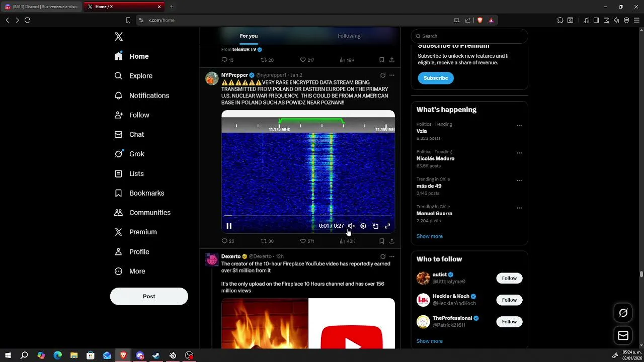Switch to the Discord browser tab
Viewport: 644px width, 362px height.
pos(42,7)
